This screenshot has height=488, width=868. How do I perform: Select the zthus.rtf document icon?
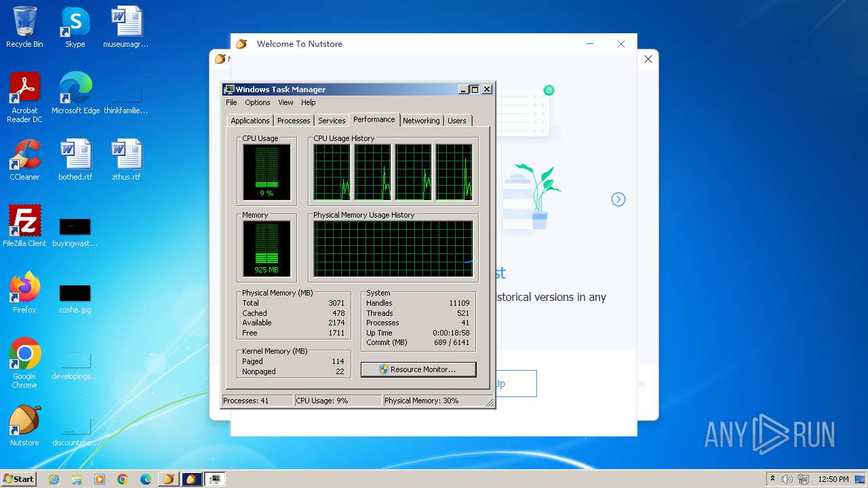[x=126, y=160]
